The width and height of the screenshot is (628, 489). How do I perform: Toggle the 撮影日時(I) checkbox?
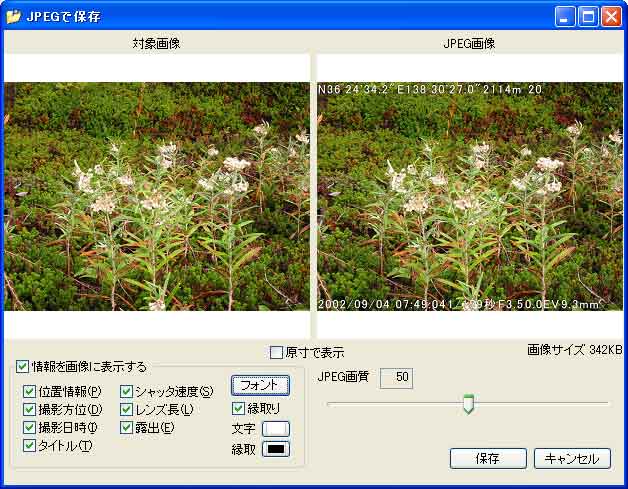[x=30, y=427]
